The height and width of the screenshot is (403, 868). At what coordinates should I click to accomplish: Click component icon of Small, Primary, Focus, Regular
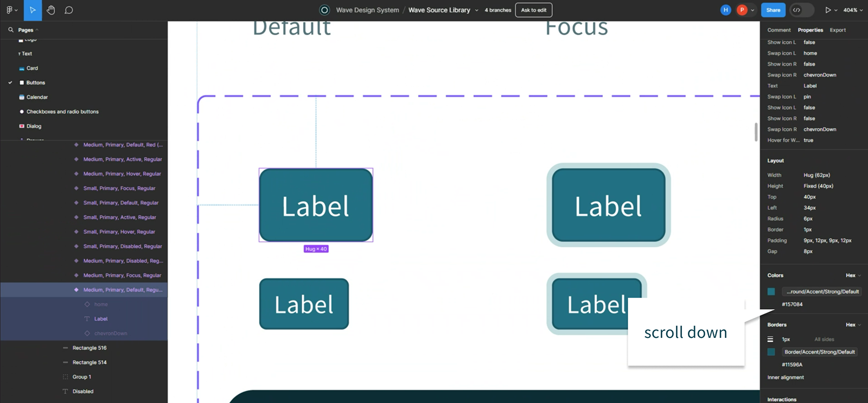point(76,188)
